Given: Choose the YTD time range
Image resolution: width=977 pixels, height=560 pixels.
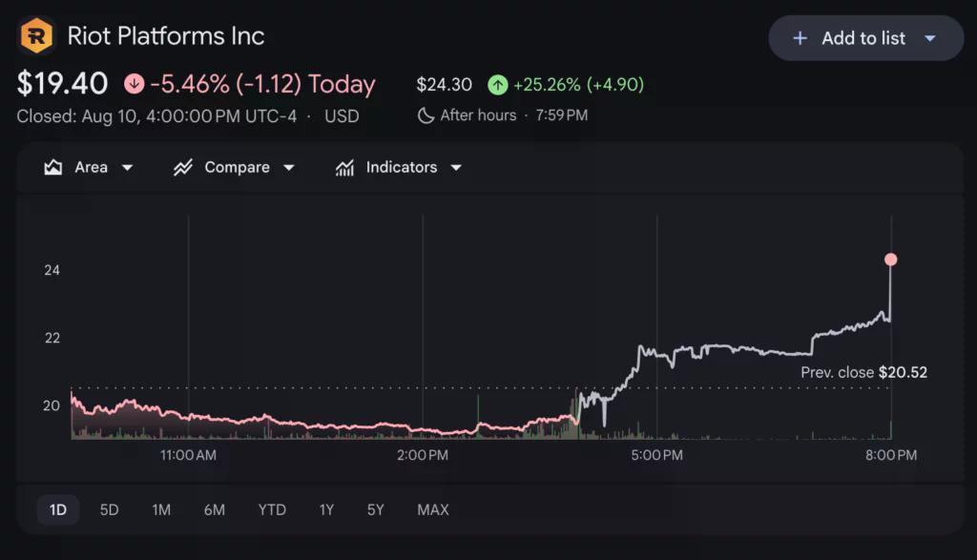Looking at the screenshot, I should tap(272, 509).
